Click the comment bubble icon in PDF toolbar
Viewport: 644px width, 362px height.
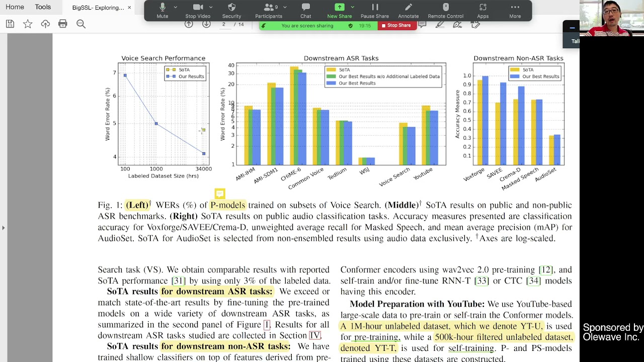(423, 25)
